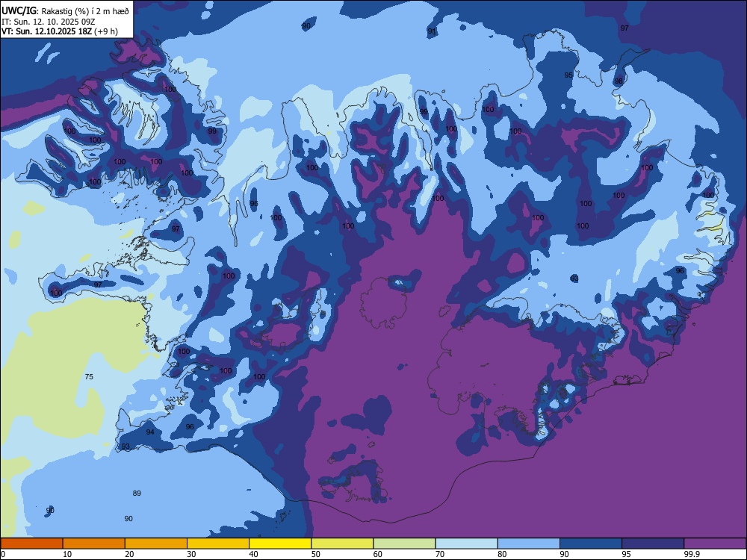The image size is (747, 560).
Task: Click the legend tick label '50'
Action: (x=316, y=554)
